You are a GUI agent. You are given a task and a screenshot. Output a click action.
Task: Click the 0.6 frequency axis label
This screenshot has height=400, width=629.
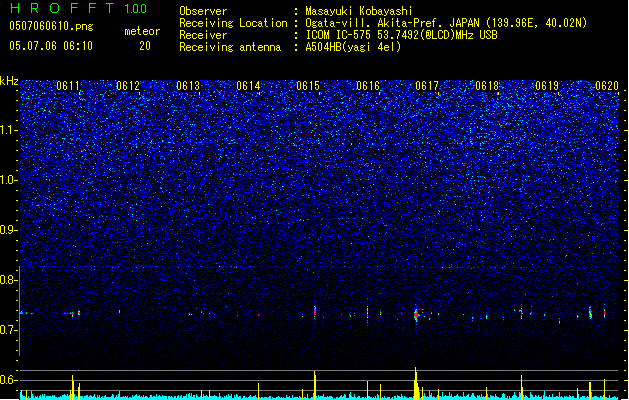click(9, 380)
